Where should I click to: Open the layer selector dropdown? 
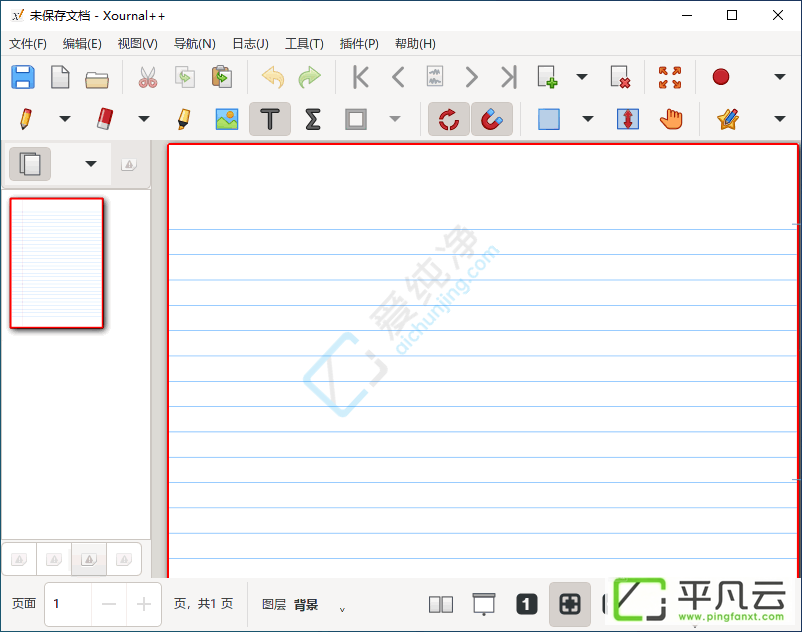pos(342,609)
